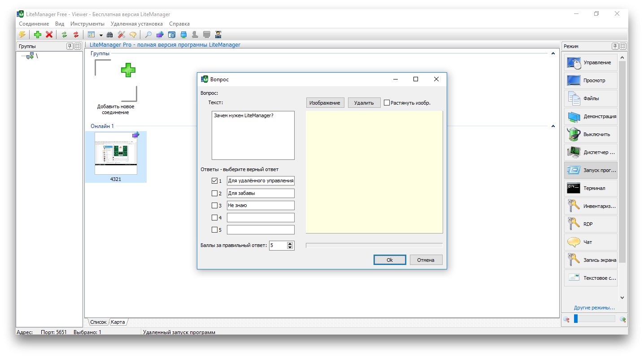Uncheck answer 1 checkbox as correct
644x357 pixels.
[214, 181]
